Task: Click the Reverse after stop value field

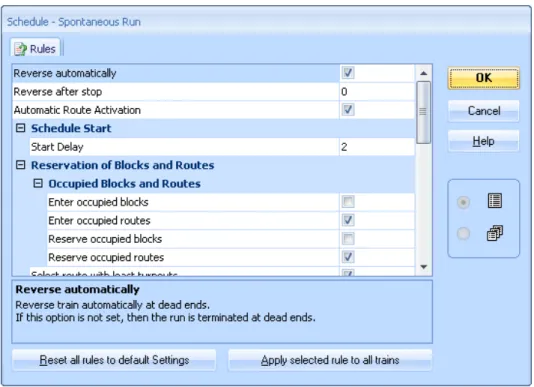Action: coord(377,92)
